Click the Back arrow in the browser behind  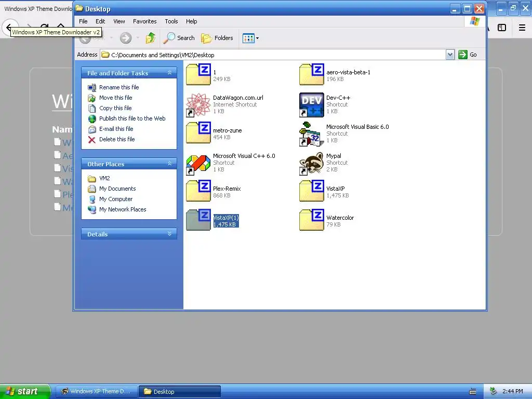coord(8,27)
